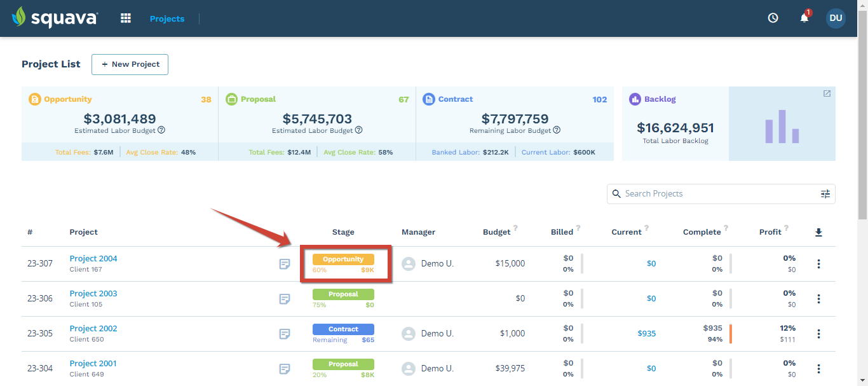Open notifications via the bell icon
This screenshot has height=386, width=868.
coord(803,18)
